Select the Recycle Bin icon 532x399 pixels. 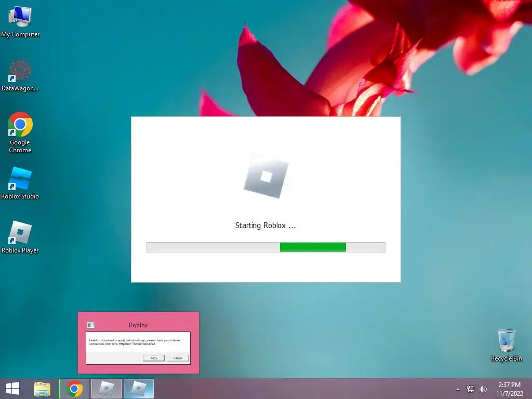506,345
